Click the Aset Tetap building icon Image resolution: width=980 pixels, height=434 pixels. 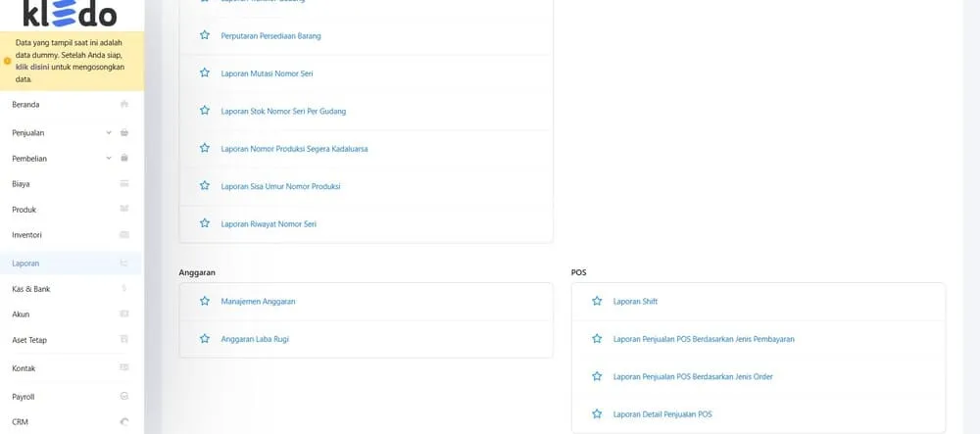pyautogui.click(x=124, y=339)
